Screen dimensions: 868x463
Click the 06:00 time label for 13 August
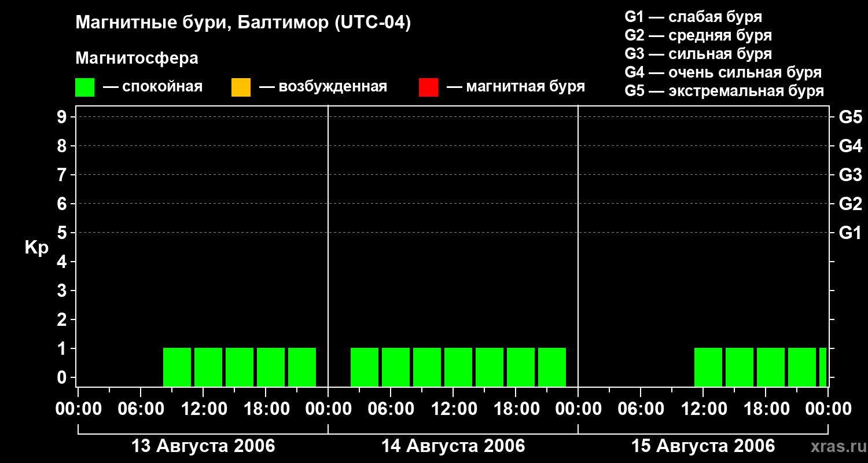coord(141,409)
